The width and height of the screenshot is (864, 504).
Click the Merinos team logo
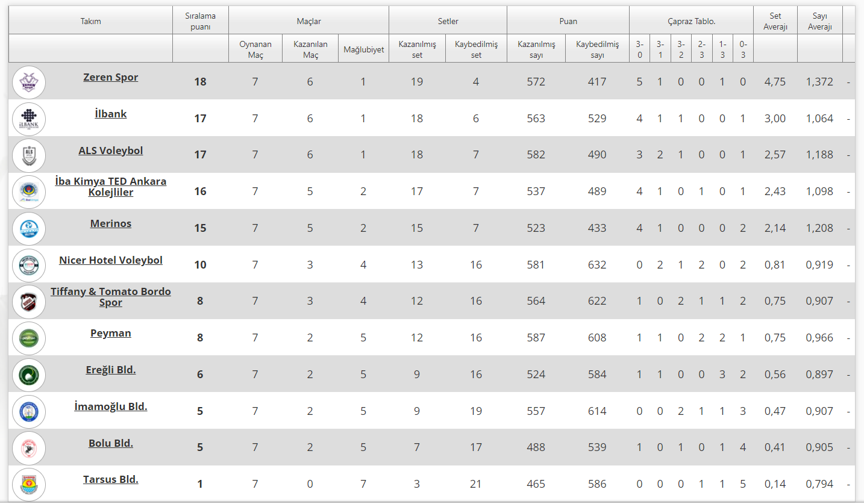(x=29, y=229)
